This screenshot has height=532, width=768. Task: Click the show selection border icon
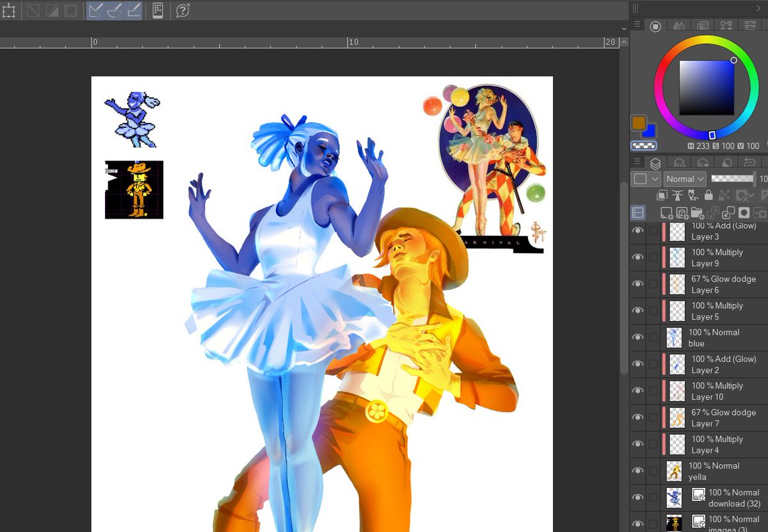click(x=70, y=10)
